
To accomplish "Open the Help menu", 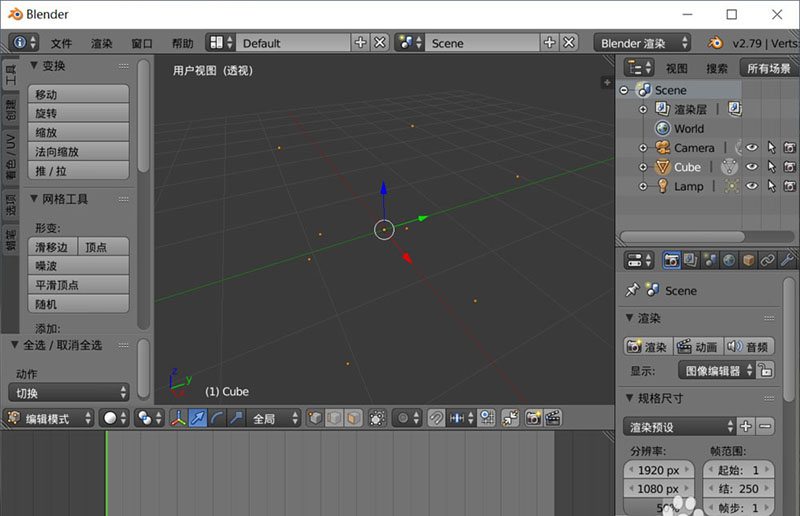I will 183,43.
